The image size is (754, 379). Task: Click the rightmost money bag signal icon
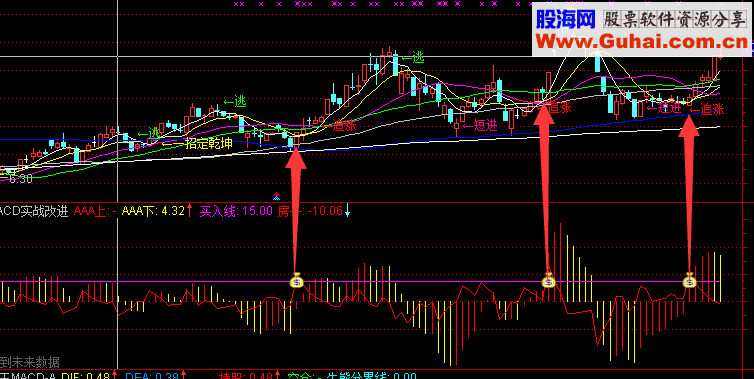(x=690, y=280)
